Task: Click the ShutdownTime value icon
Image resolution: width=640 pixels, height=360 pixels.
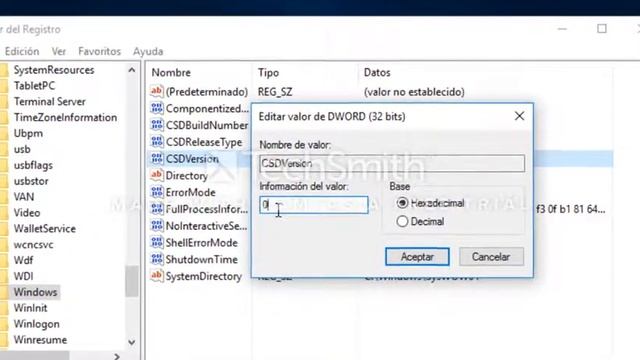Action: [157, 259]
